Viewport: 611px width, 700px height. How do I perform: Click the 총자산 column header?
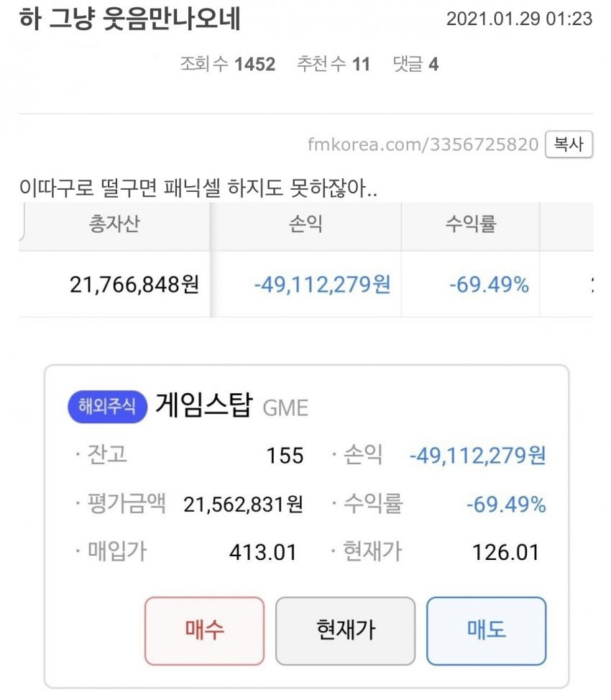click(114, 225)
